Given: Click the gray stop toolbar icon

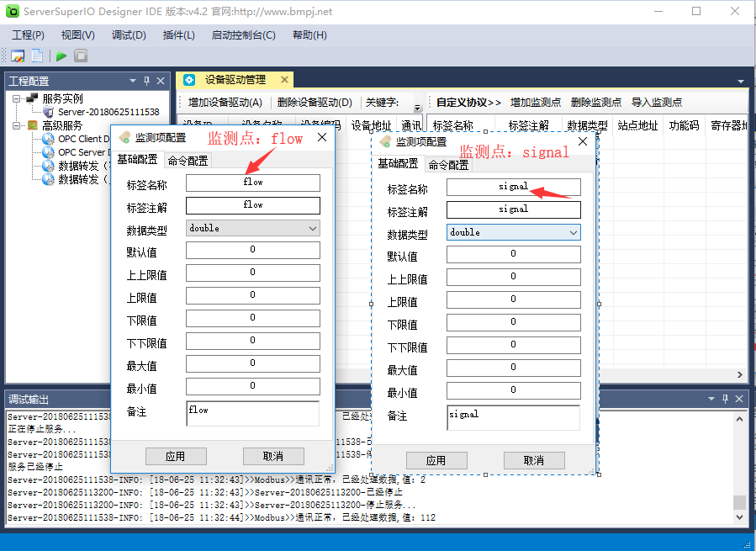Looking at the screenshot, I should [81, 56].
